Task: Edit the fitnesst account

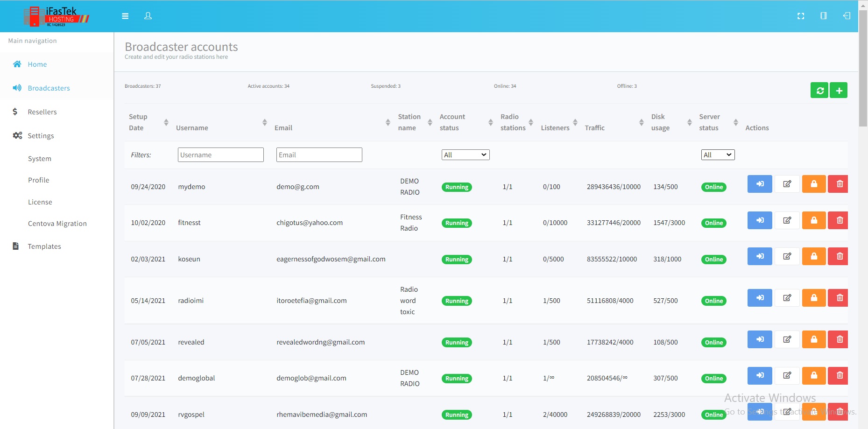Action: (x=787, y=220)
